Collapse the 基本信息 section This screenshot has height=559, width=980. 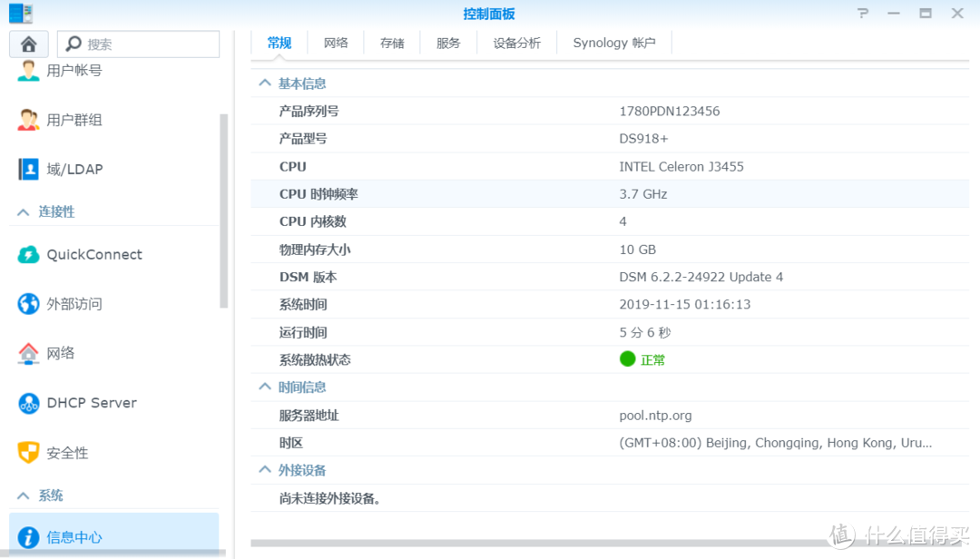(263, 83)
